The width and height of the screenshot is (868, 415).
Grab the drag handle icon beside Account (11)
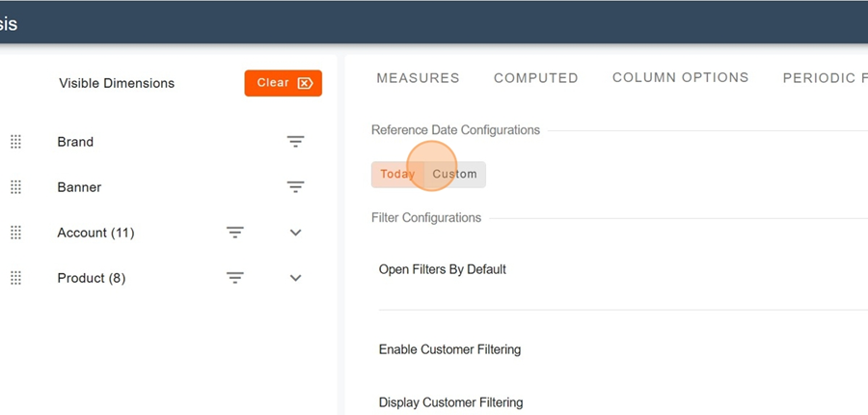pyautogui.click(x=16, y=233)
